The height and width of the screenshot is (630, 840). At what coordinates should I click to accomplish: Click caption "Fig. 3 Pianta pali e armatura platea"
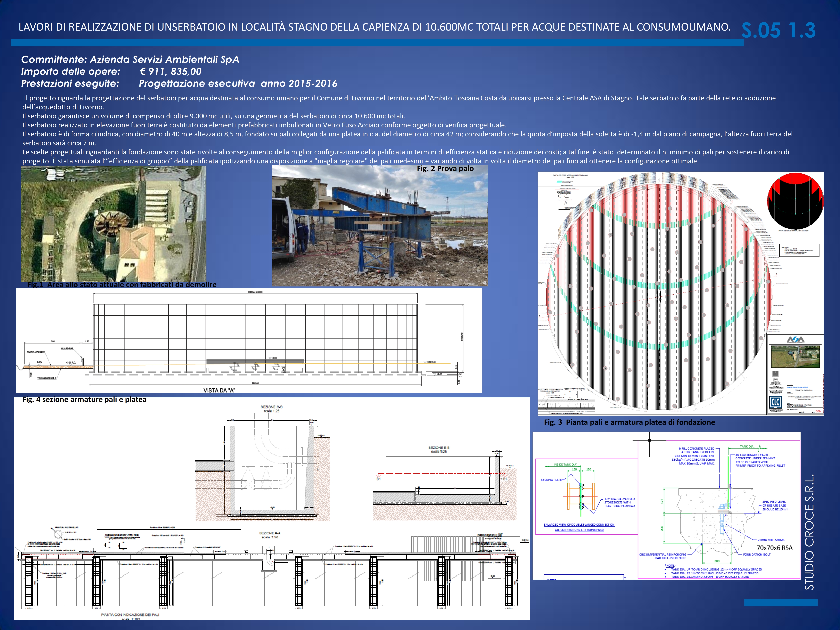629,422
